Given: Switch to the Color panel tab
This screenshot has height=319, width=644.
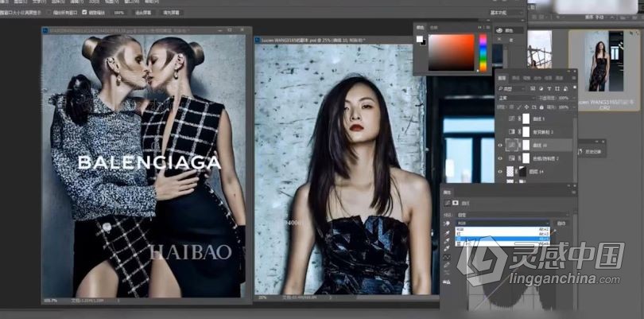Looking at the screenshot, I should (x=421, y=27).
